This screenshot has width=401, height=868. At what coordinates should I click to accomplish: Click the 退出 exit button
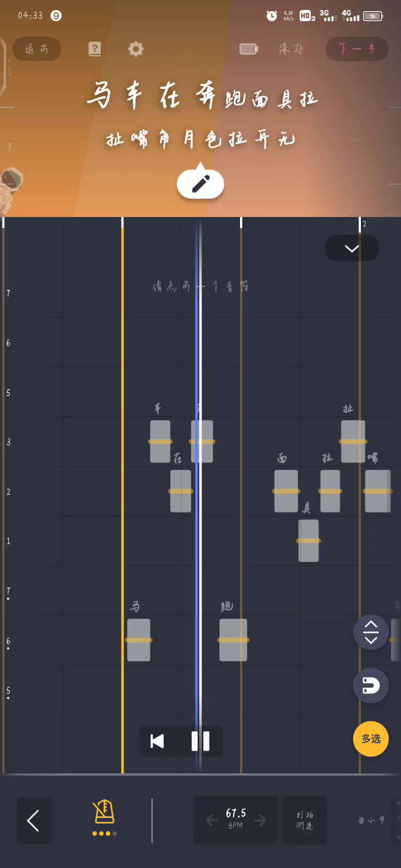(x=37, y=49)
